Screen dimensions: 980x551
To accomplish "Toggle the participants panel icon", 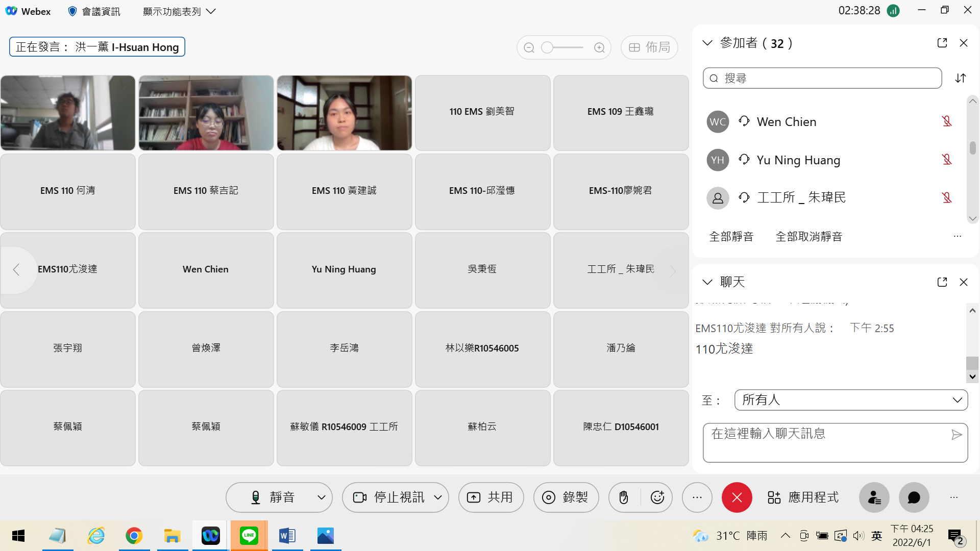I will click(874, 497).
